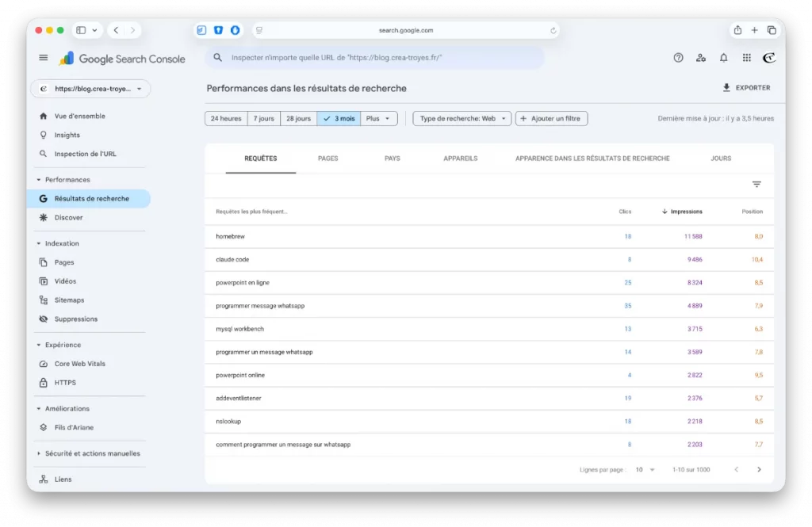Open the Google apps grid
Image resolution: width=812 pixels, height=527 pixels.
[x=746, y=58]
